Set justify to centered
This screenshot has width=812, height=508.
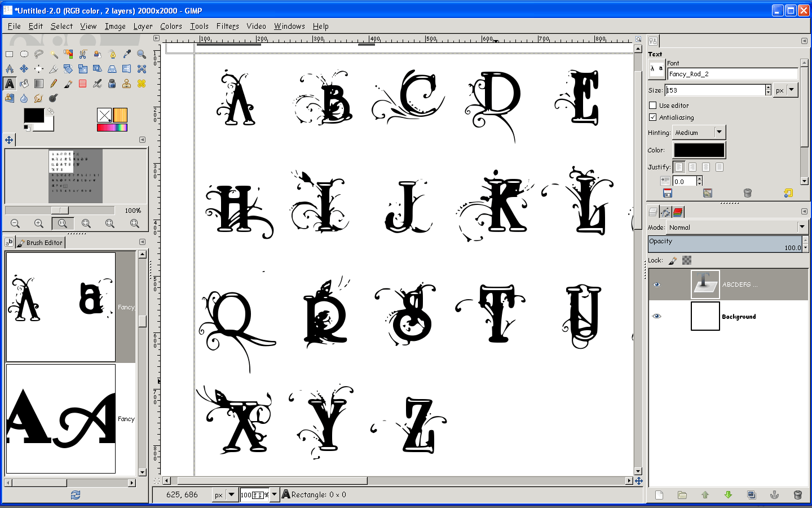click(x=706, y=167)
